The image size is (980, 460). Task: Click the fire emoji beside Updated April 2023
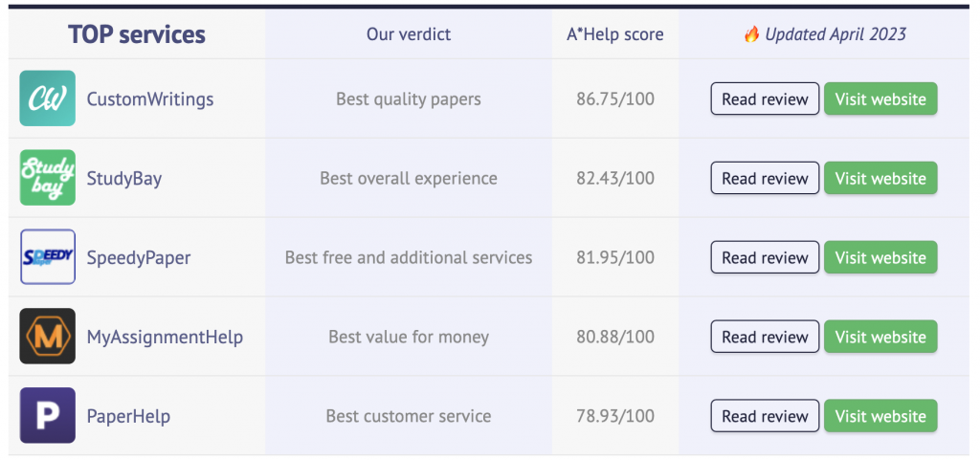click(751, 33)
